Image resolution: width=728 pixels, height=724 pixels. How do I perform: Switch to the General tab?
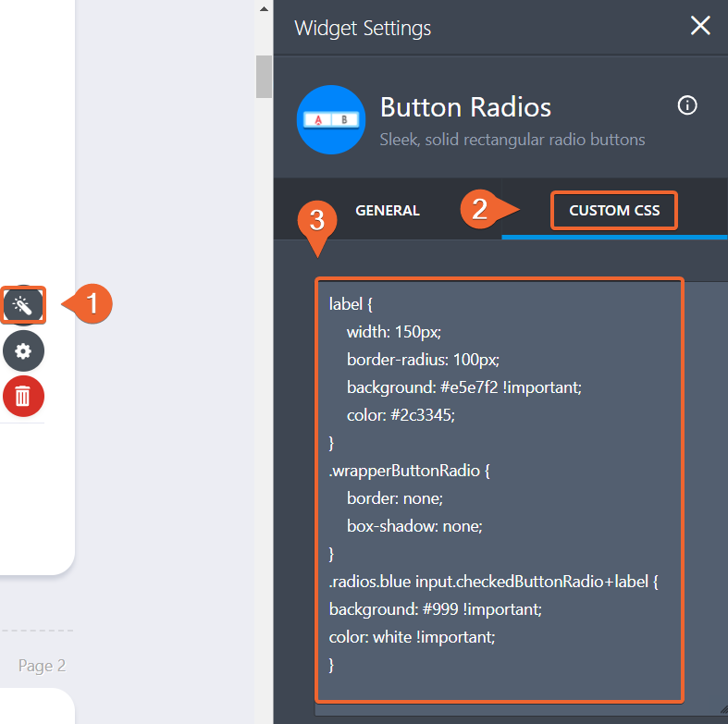click(388, 211)
